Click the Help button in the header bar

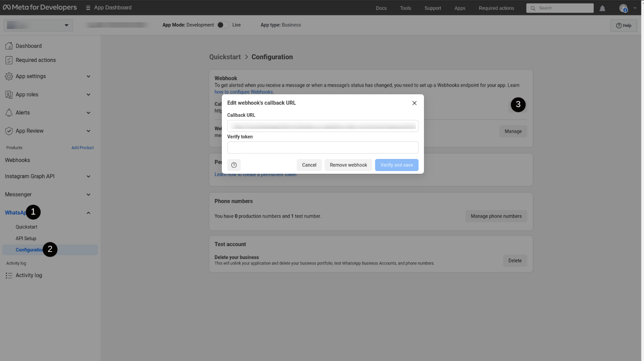coord(624,26)
